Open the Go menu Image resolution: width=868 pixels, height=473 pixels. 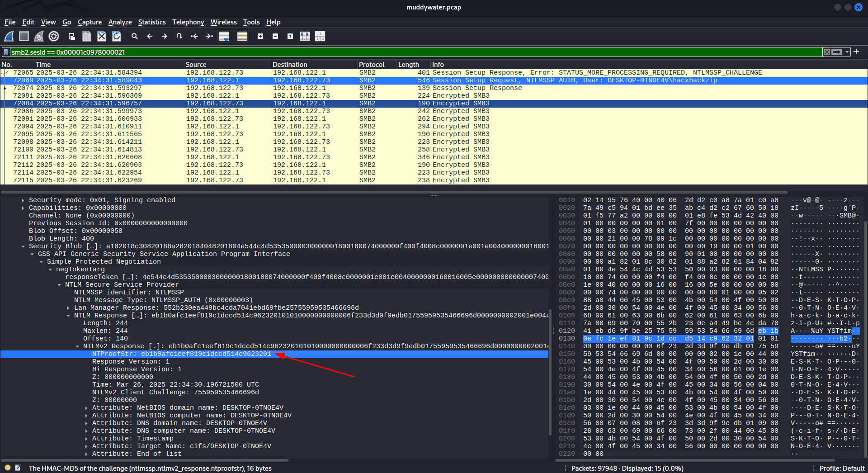[67, 22]
